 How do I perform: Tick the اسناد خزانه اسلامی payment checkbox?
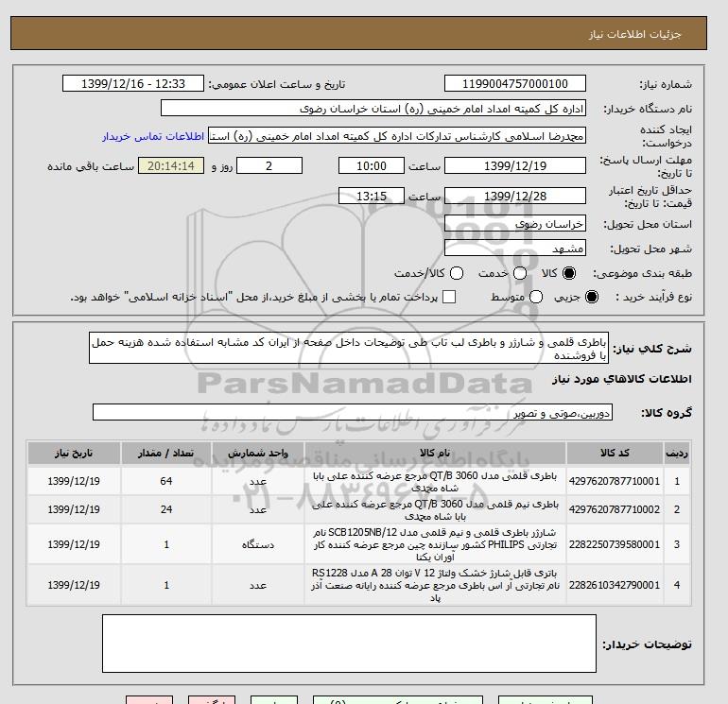pos(449,297)
